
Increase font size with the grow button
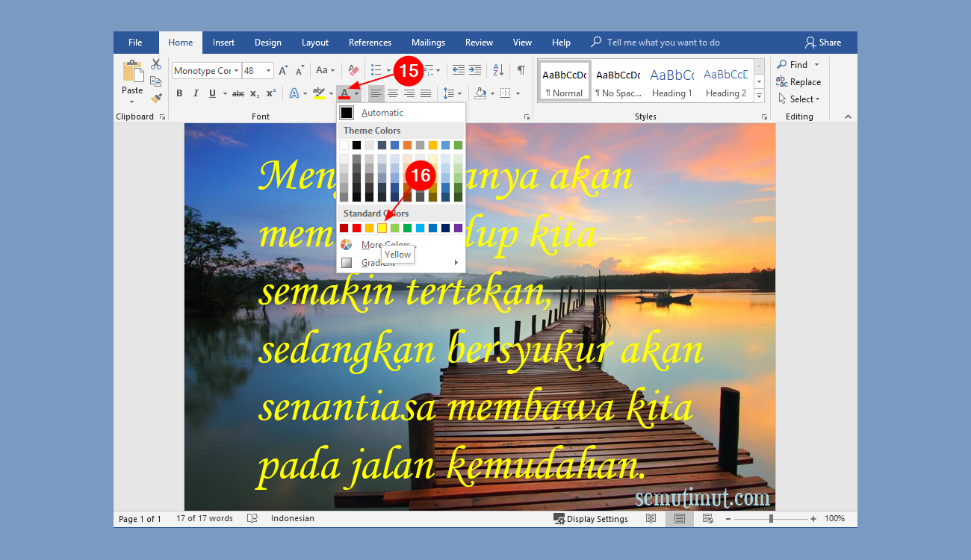[283, 71]
